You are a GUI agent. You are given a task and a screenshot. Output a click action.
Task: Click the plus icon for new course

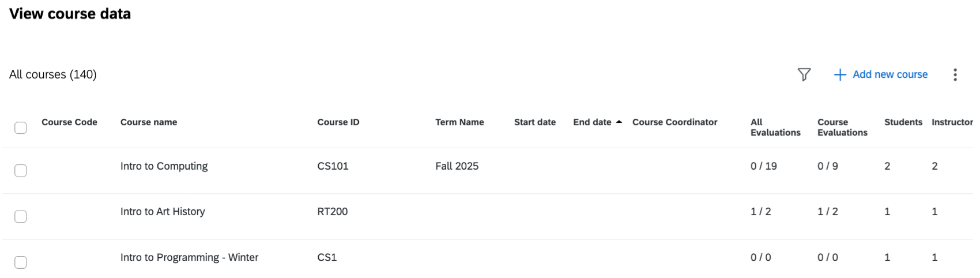tap(840, 75)
